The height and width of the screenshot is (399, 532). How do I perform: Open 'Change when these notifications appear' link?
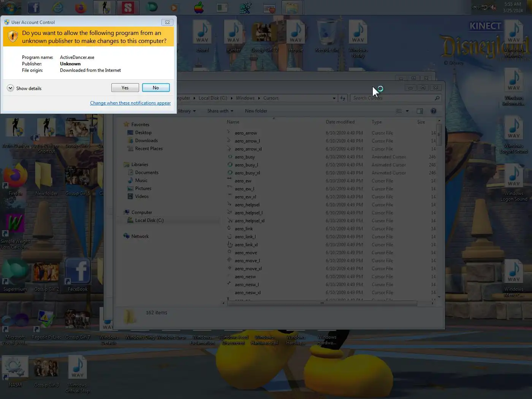coord(130,103)
